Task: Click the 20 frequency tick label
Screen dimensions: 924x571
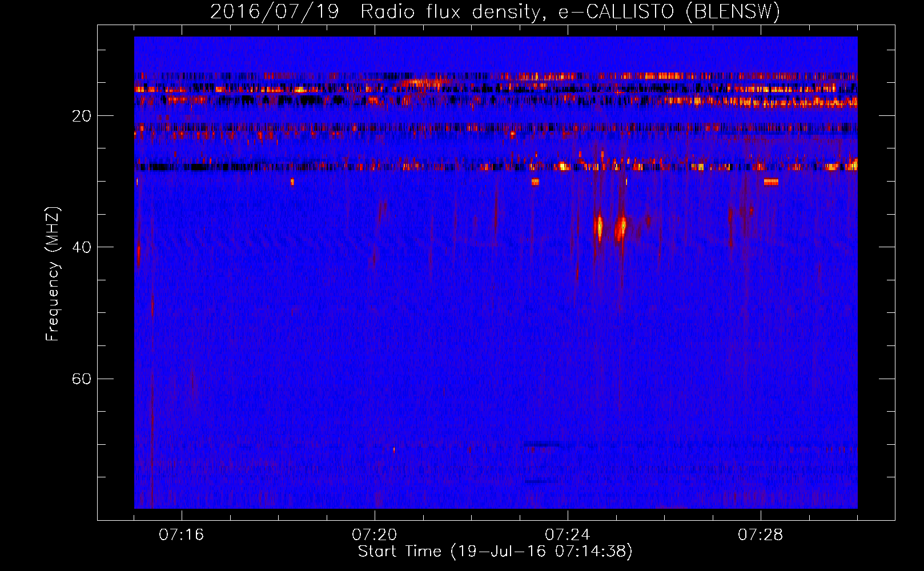Action: point(81,116)
